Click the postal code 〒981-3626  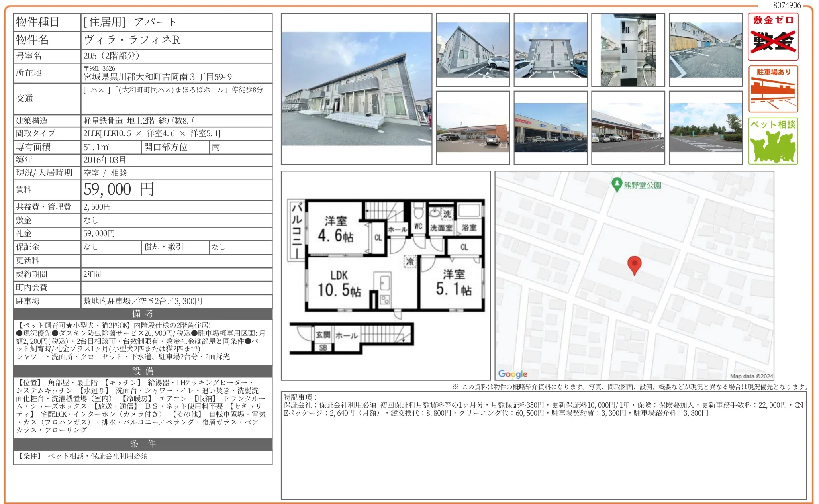[x=100, y=68]
